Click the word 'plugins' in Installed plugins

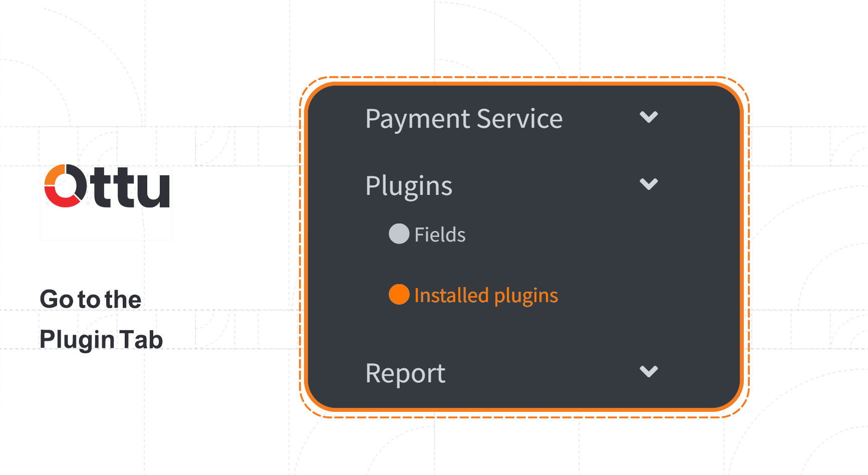click(x=526, y=296)
